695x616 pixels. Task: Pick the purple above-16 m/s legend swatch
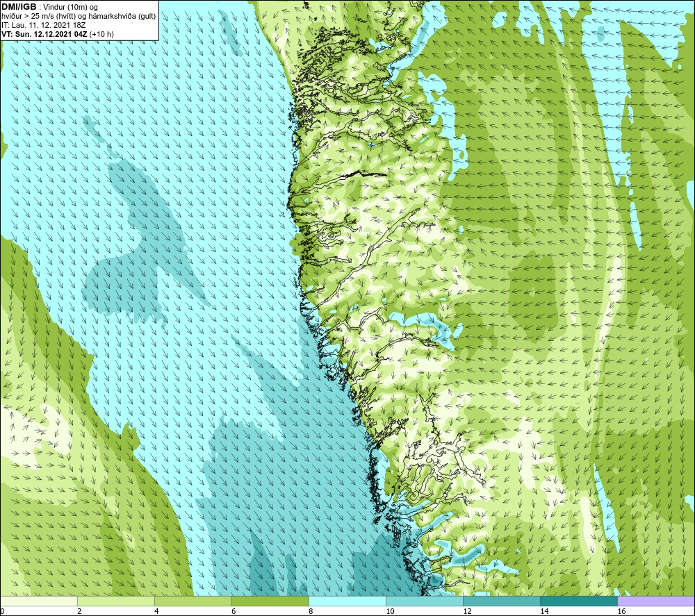[656, 601]
